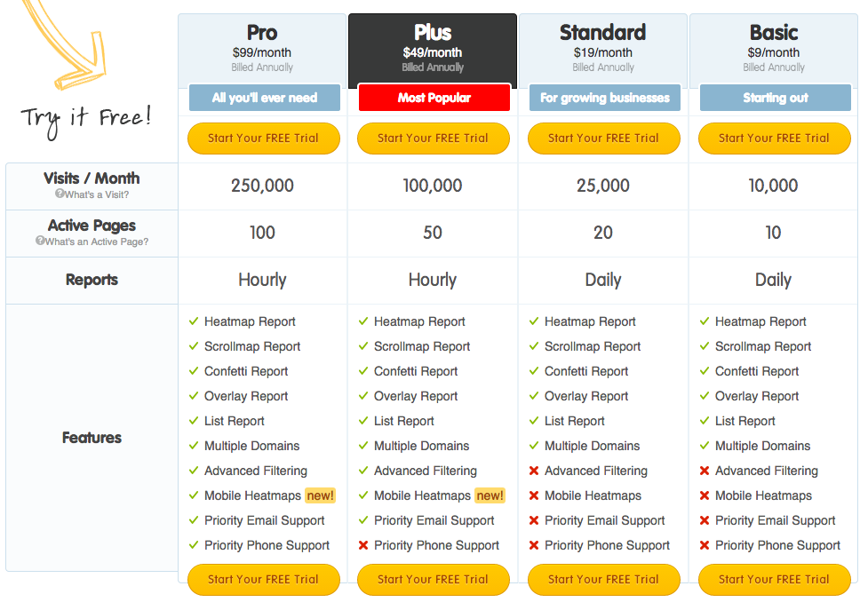Click the red X beside Basic Mobile Heatmaps
The width and height of the screenshot is (868, 602).
click(x=704, y=495)
